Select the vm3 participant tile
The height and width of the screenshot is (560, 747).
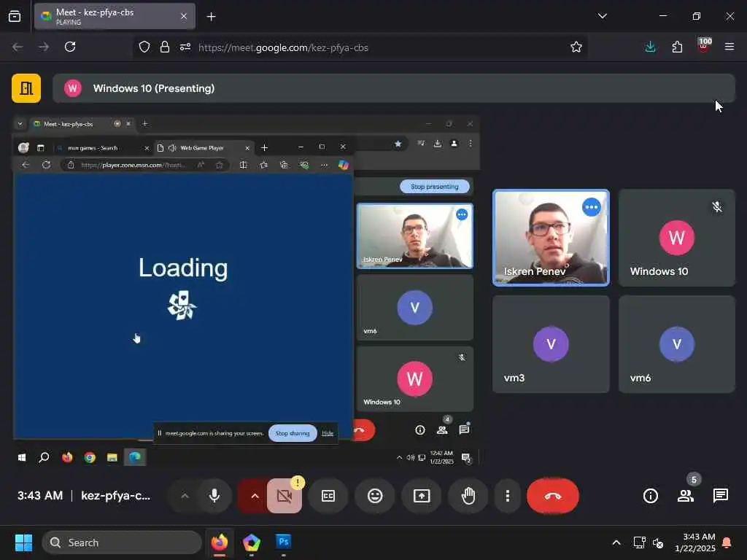tap(551, 344)
